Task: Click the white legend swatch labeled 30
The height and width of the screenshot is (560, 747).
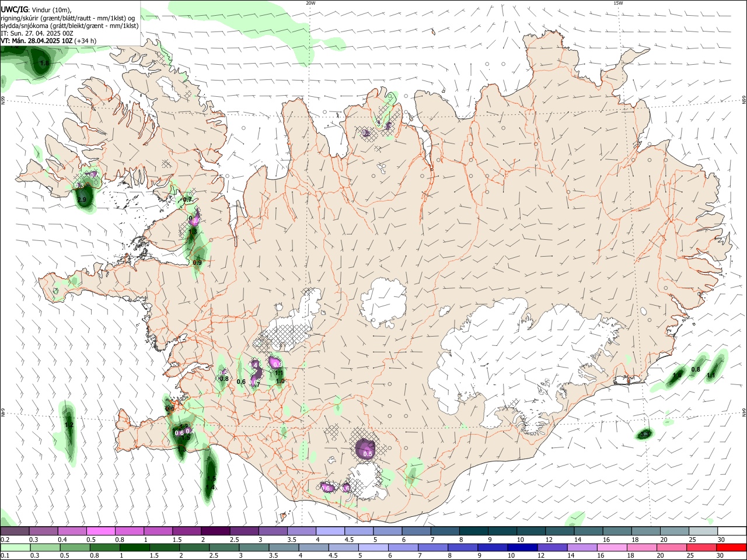Action: pos(731,531)
